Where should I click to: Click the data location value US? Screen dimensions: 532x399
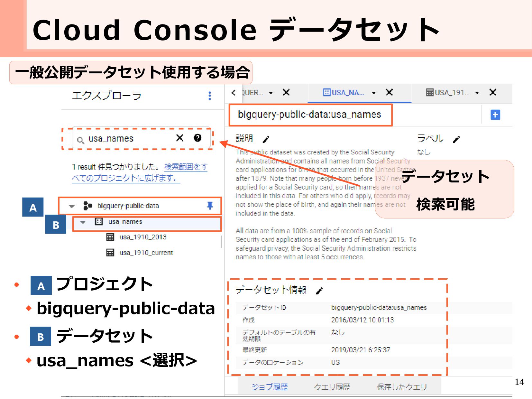335,362
